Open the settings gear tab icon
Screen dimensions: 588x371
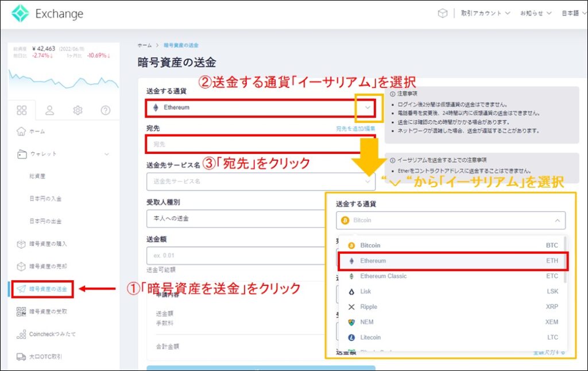[x=78, y=110]
